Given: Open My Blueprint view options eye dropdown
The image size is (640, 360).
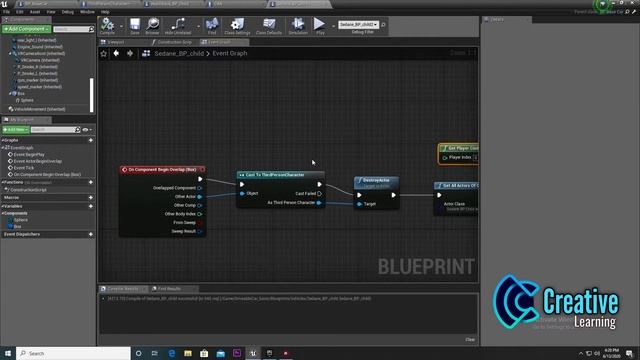Looking at the screenshot, I should point(87,130).
